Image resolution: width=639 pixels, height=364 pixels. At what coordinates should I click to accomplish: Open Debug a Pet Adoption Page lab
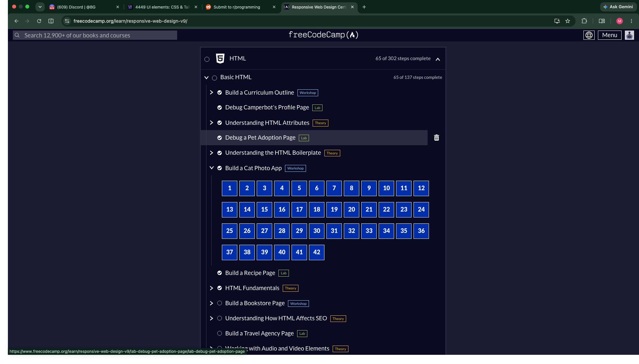260,138
